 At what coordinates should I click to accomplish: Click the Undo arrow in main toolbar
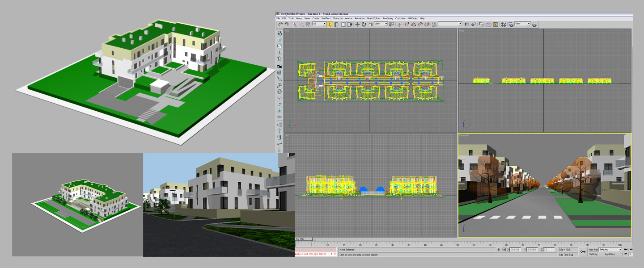(280, 24)
